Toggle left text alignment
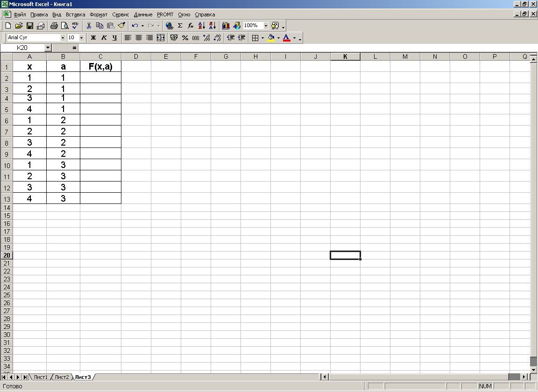 coord(128,38)
